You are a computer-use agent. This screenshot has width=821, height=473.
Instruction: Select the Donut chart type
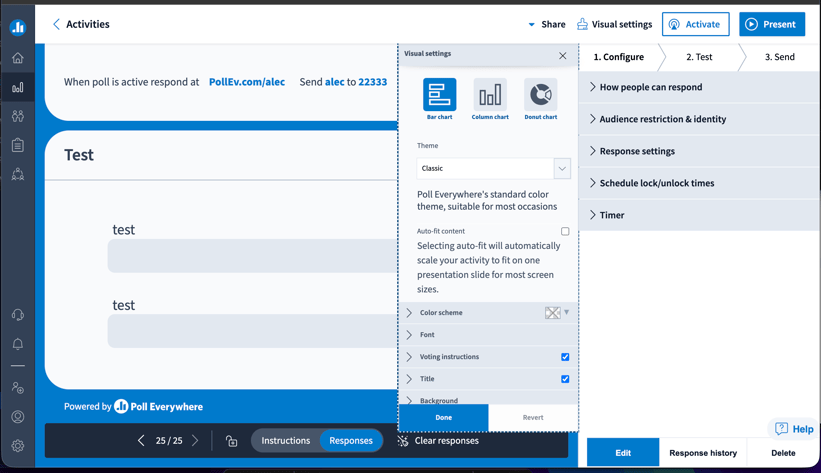tap(541, 99)
